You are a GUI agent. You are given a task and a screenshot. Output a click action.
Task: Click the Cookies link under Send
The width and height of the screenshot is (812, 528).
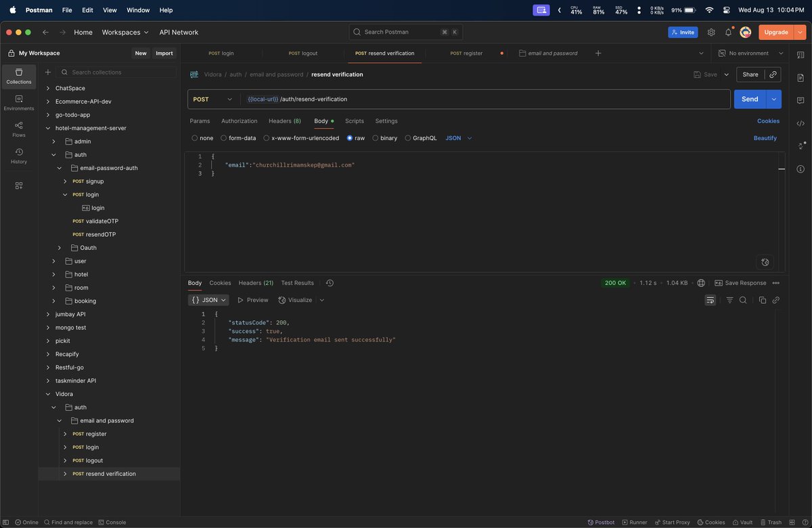pyautogui.click(x=768, y=121)
